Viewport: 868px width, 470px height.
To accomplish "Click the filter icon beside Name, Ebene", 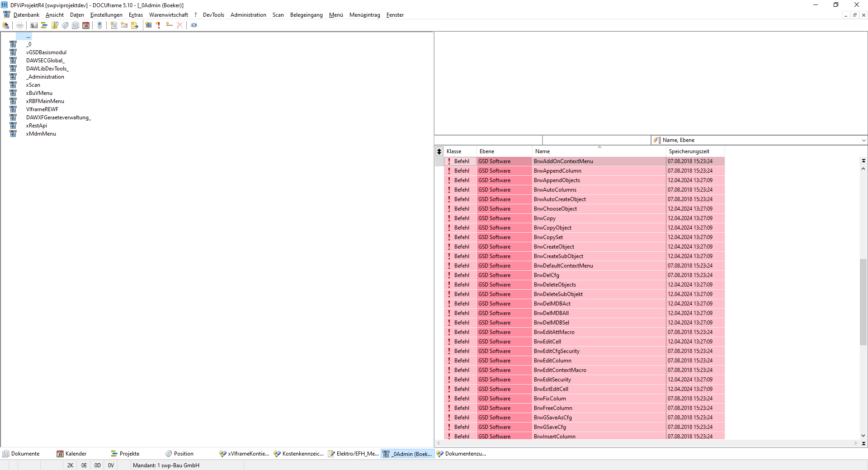I will (657, 140).
